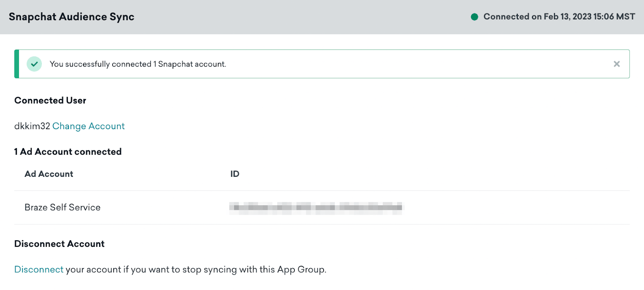Click the ID column header
644x290 pixels.
235,174
